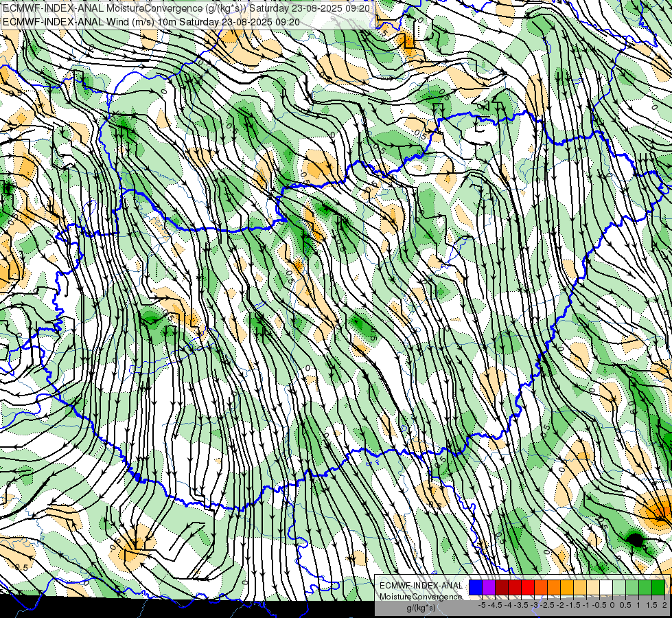Click the legend tick value -4.5
672x618 pixels.
tap(495, 605)
